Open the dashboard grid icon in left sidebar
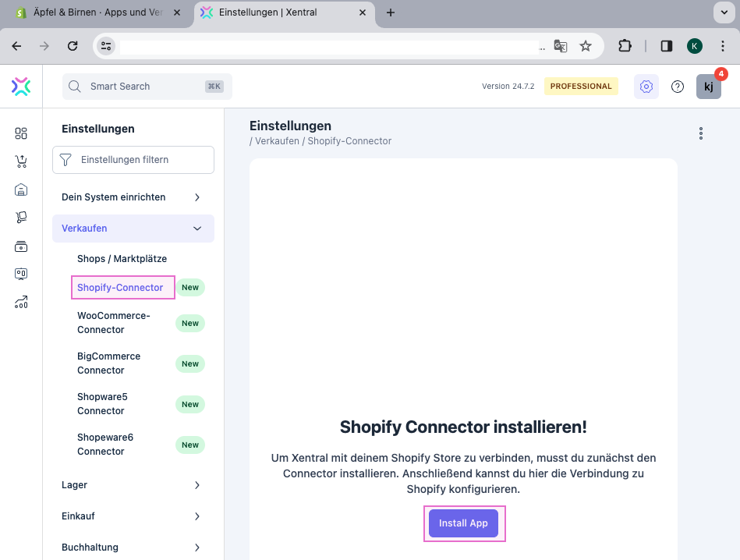The height and width of the screenshot is (560, 740). pyautogui.click(x=21, y=133)
